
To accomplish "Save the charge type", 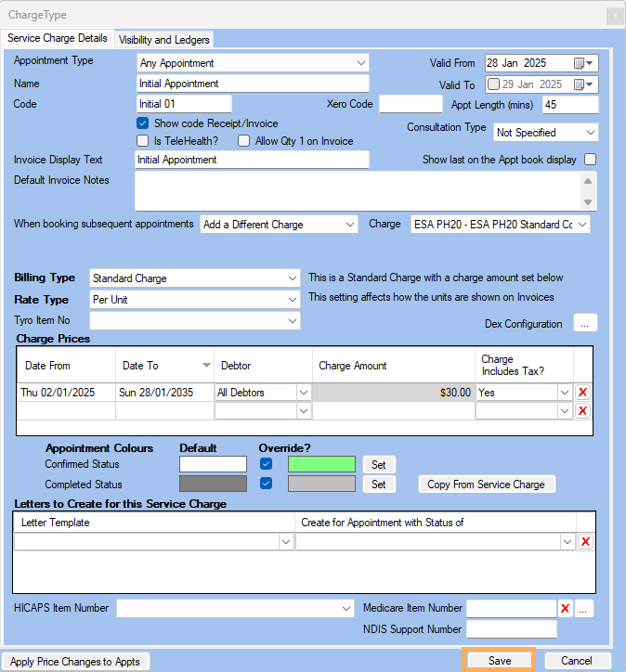I will click(x=500, y=661).
